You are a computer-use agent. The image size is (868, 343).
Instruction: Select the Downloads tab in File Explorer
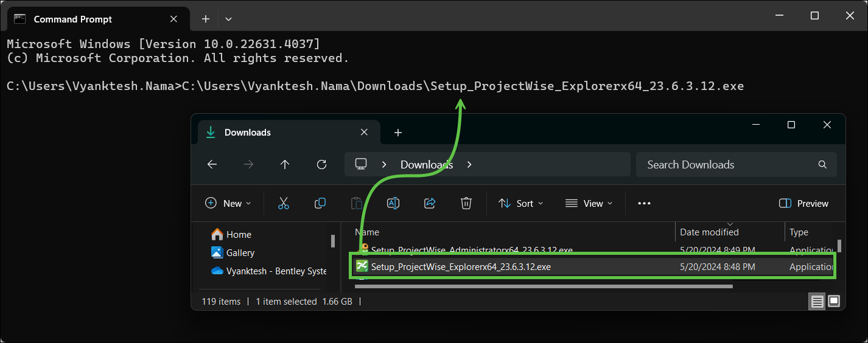point(287,132)
